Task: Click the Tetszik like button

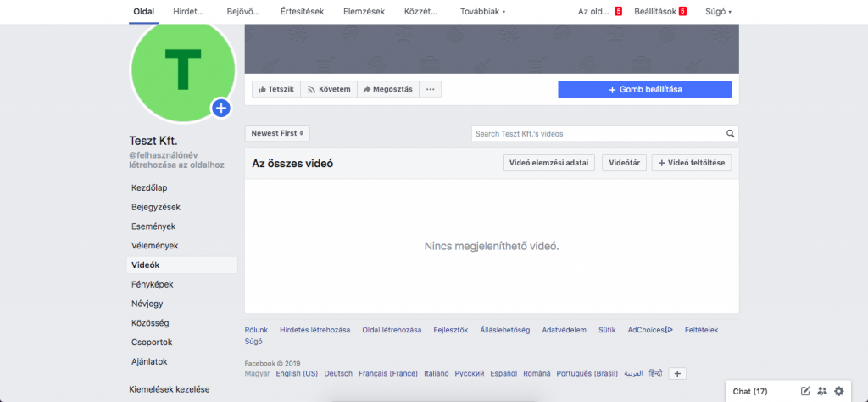Action: (x=276, y=89)
